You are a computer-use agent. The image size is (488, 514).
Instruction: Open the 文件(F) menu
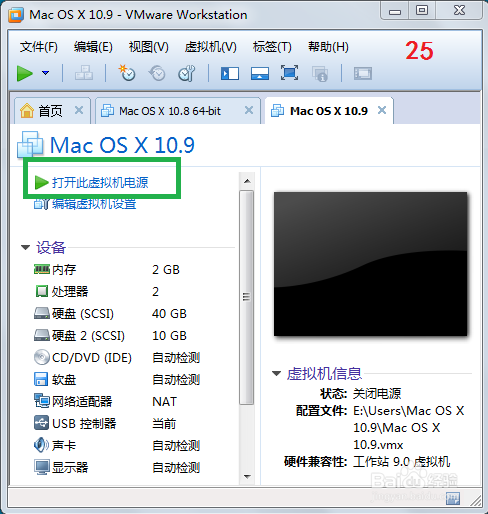tap(39, 47)
